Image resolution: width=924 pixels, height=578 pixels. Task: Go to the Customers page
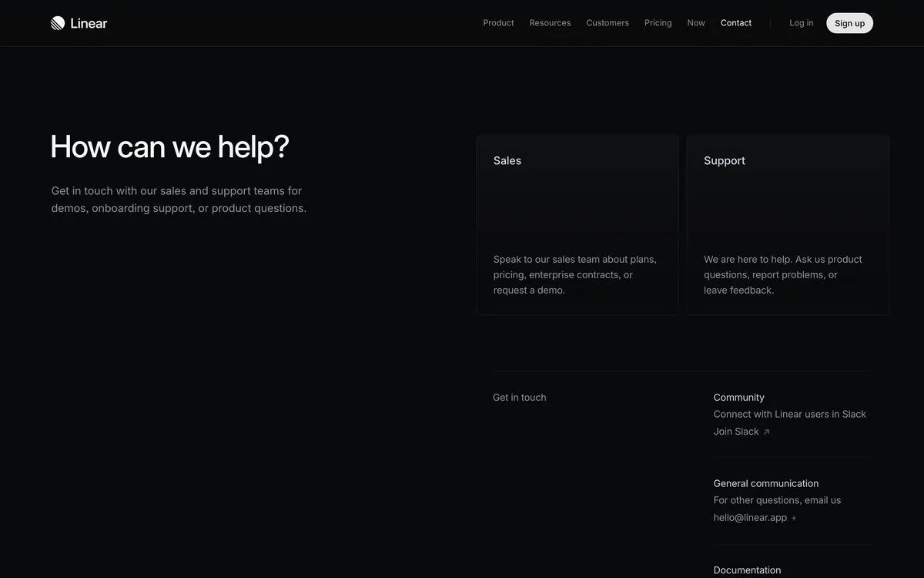[608, 23]
